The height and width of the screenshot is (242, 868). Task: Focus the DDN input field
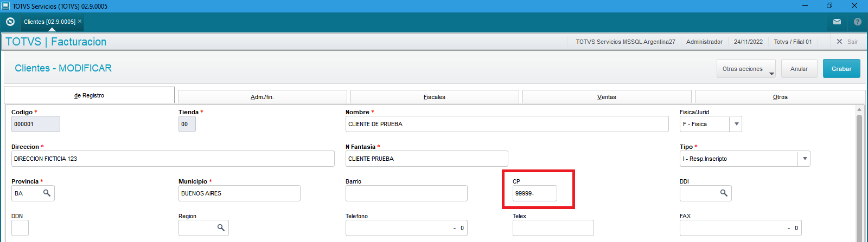tap(20, 228)
